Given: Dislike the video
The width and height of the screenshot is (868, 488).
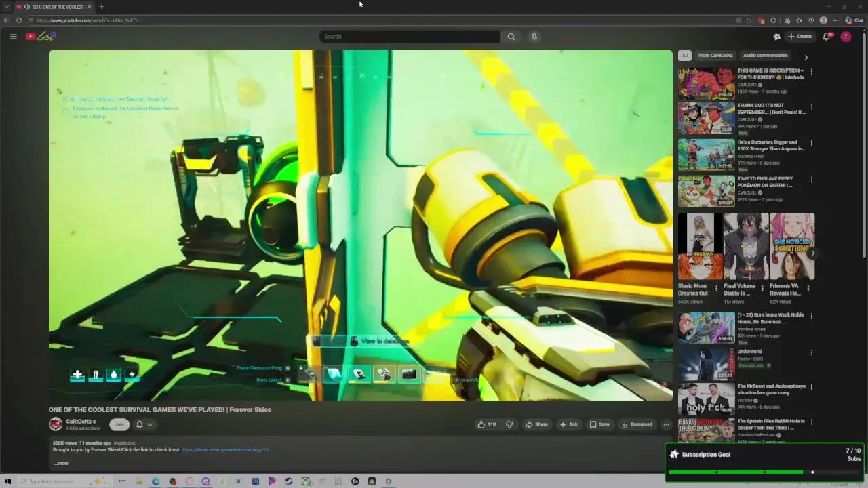Looking at the screenshot, I should 509,424.
